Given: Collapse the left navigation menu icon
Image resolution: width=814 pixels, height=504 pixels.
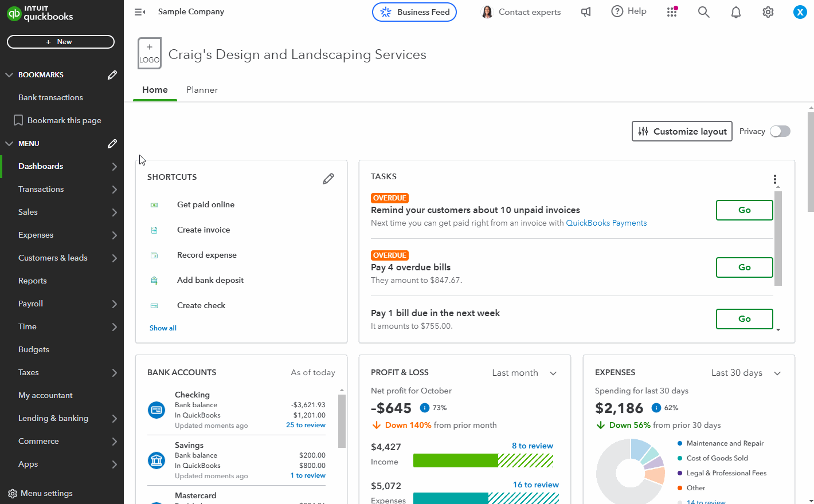Looking at the screenshot, I should [x=139, y=11].
